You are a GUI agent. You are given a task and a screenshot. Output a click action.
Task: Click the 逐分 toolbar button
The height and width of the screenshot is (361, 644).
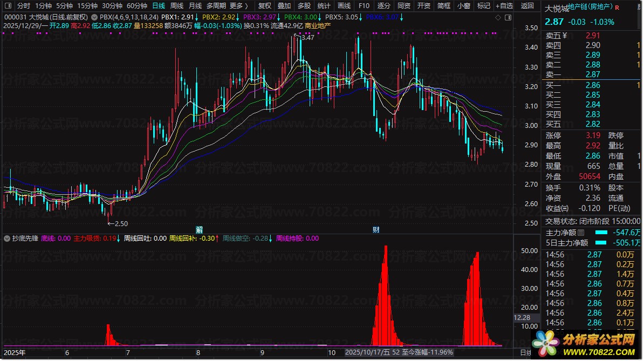point(383,6)
